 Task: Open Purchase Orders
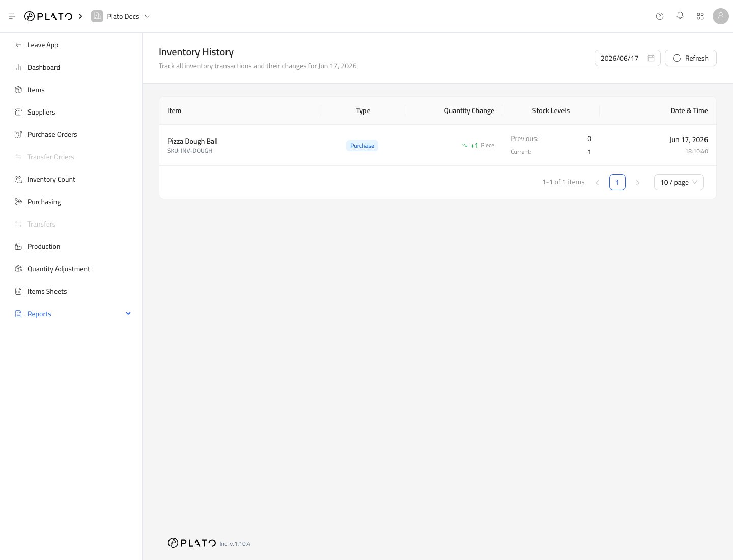pos(52,134)
